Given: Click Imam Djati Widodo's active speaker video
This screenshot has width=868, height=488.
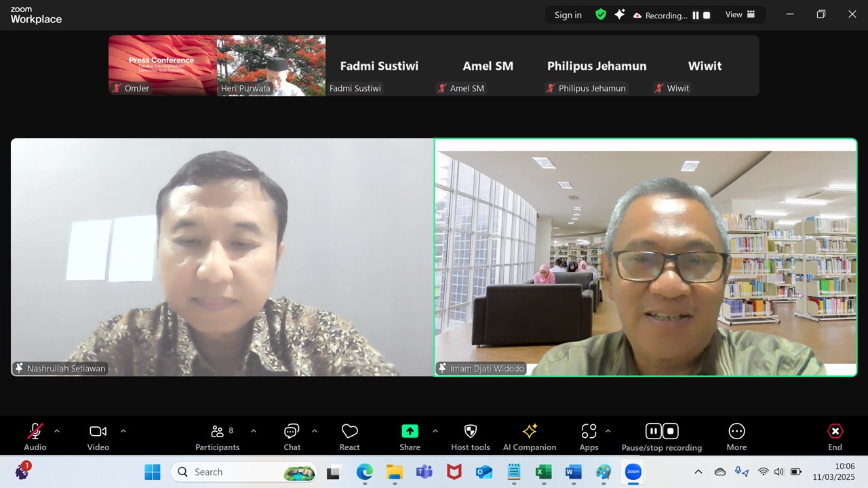Looking at the screenshot, I should [x=646, y=258].
